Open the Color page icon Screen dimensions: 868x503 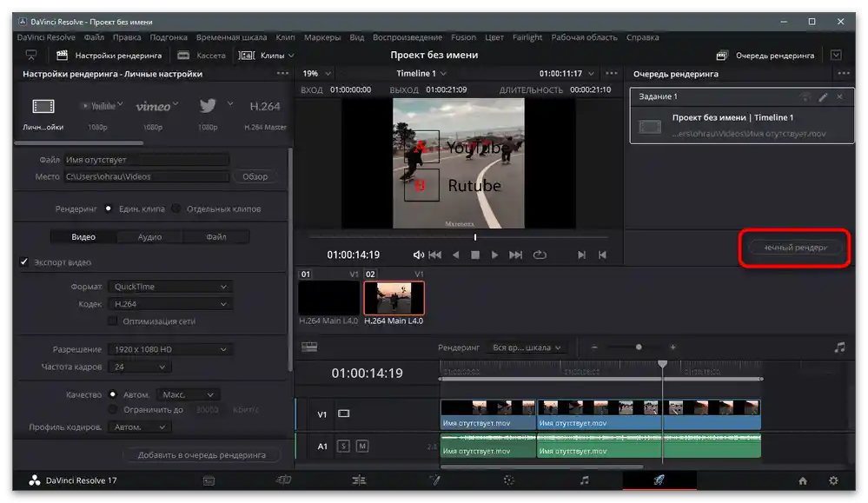509,480
